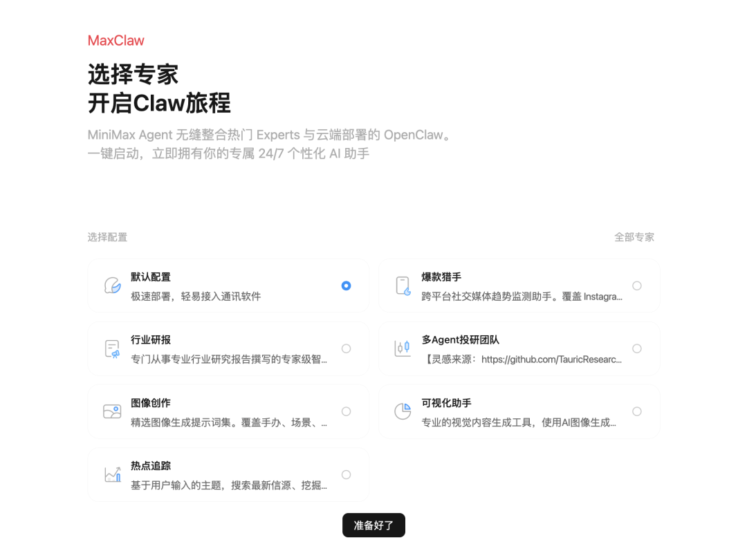Click the 图像创作 picture icon
The image size is (747, 560).
pyautogui.click(x=111, y=411)
